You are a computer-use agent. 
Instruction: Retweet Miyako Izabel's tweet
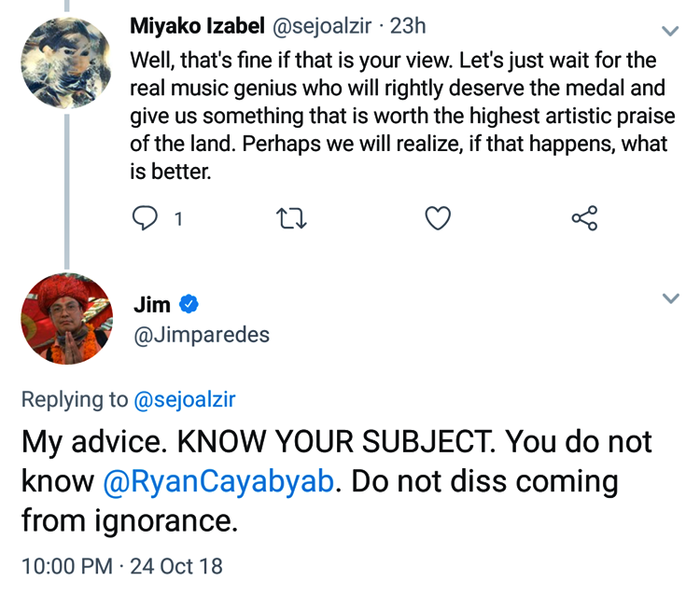292,218
